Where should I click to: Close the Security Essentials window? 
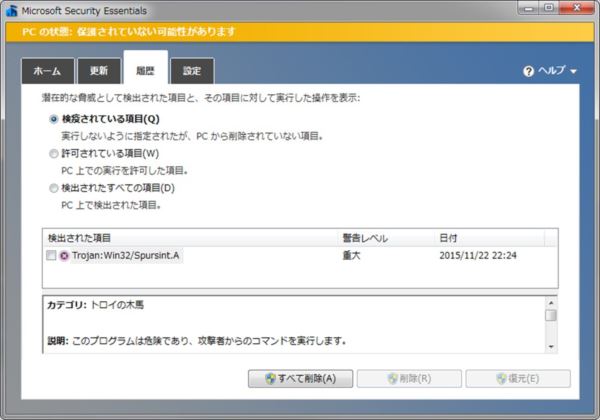coord(577,8)
